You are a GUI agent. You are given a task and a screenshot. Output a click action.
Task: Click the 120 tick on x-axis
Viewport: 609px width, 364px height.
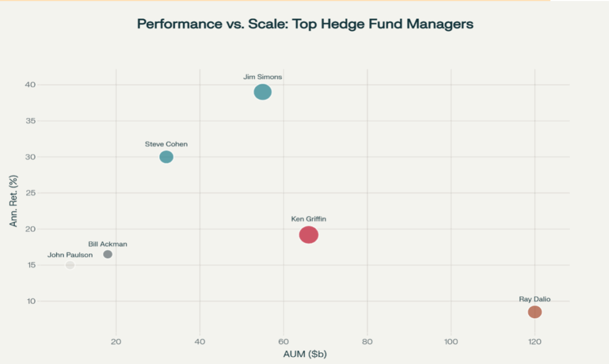pyautogui.click(x=535, y=341)
